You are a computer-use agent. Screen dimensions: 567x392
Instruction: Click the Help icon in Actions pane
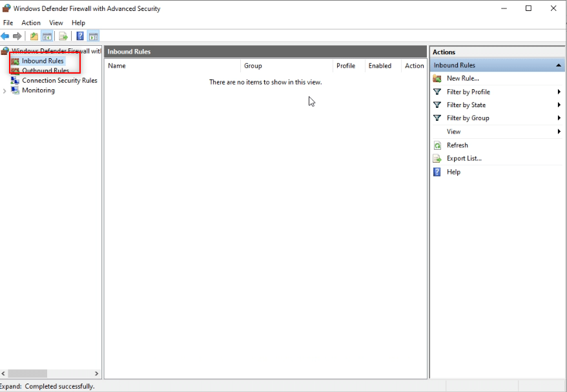(x=437, y=172)
